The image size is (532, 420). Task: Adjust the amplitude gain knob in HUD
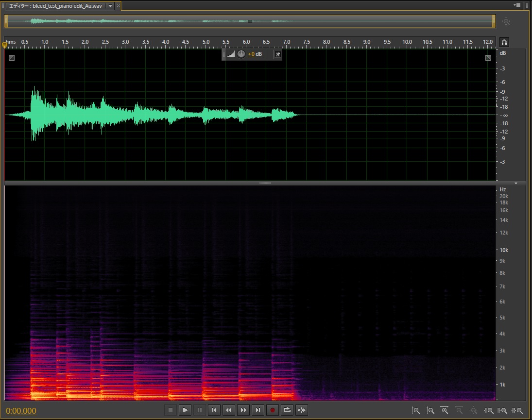[x=241, y=54]
